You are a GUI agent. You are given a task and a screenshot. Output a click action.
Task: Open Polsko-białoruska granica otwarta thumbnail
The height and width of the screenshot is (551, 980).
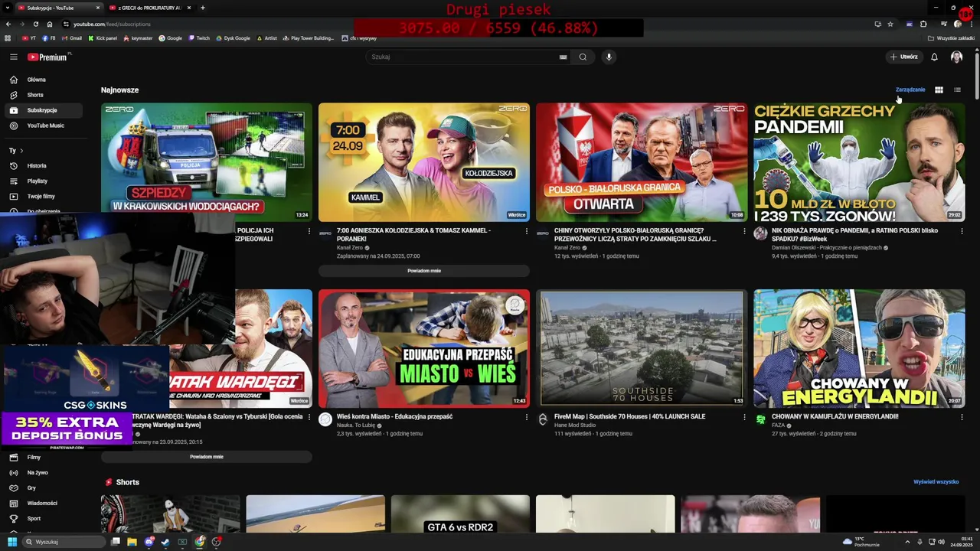coord(642,162)
